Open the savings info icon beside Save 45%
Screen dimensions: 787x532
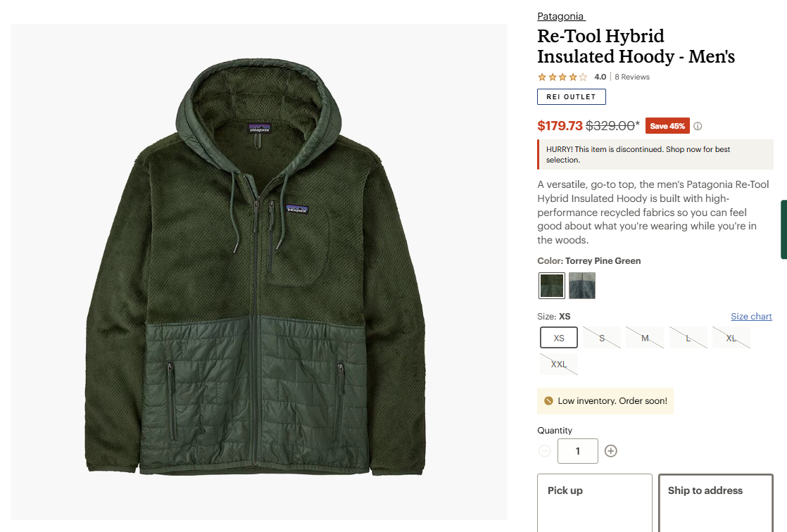tap(698, 126)
